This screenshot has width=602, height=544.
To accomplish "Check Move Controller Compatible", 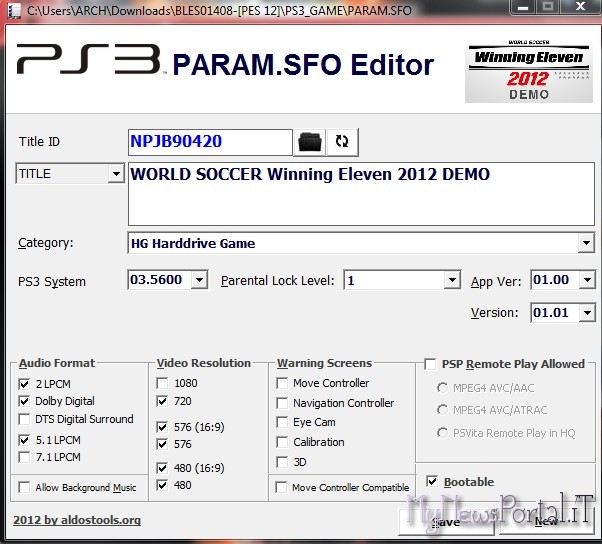I will coord(281,488).
